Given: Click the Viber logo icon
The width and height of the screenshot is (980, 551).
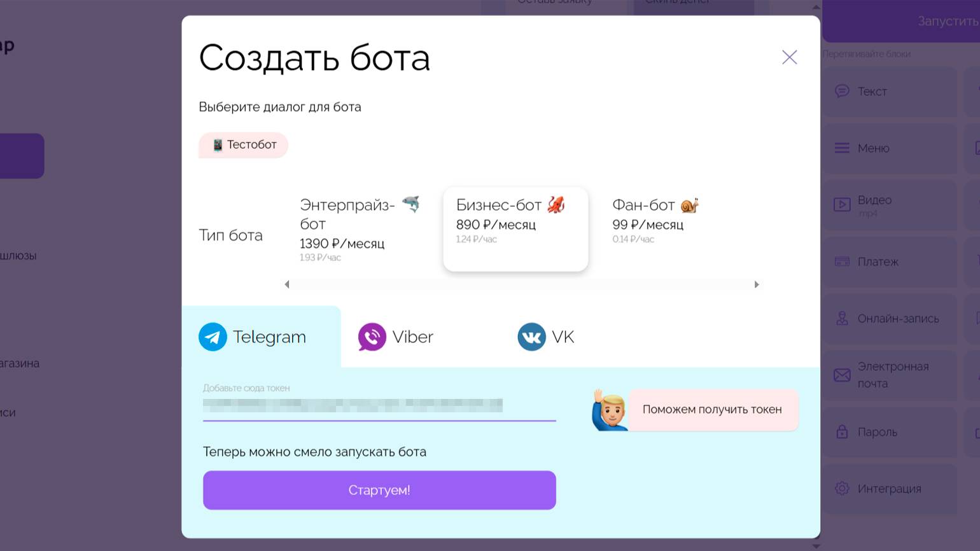Looking at the screenshot, I should pyautogui.click(x=372, y=337).
